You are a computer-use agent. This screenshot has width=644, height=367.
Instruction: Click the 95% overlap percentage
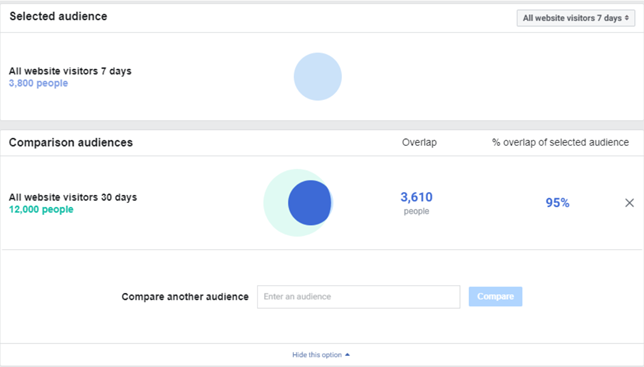557,203
